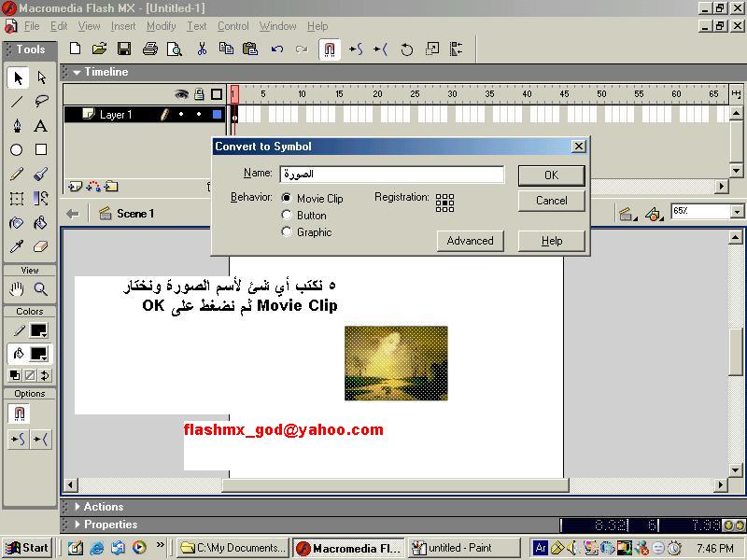Expand the Properties panel
This screenshot has width=747, height=560.
coord(78,525)
